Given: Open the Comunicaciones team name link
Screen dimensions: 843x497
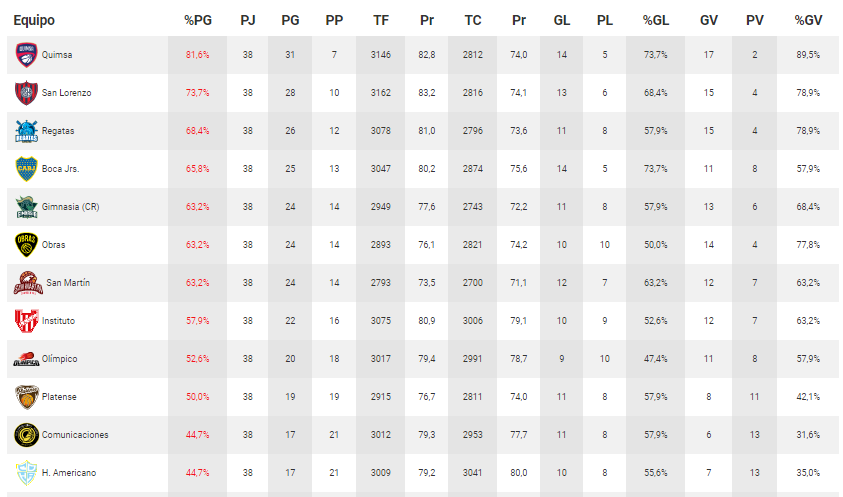Looking at the screenshot, I should pyautogui.click(x=75, y=435).
